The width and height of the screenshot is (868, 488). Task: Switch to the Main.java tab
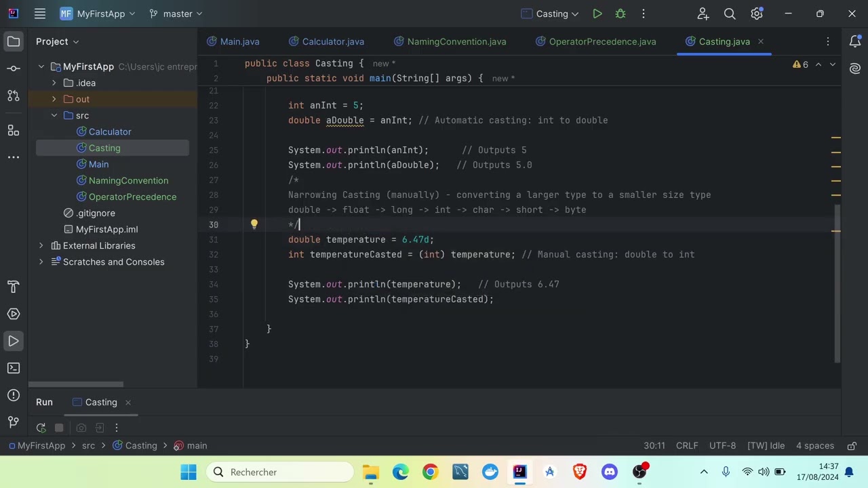(x=233, y=41)
